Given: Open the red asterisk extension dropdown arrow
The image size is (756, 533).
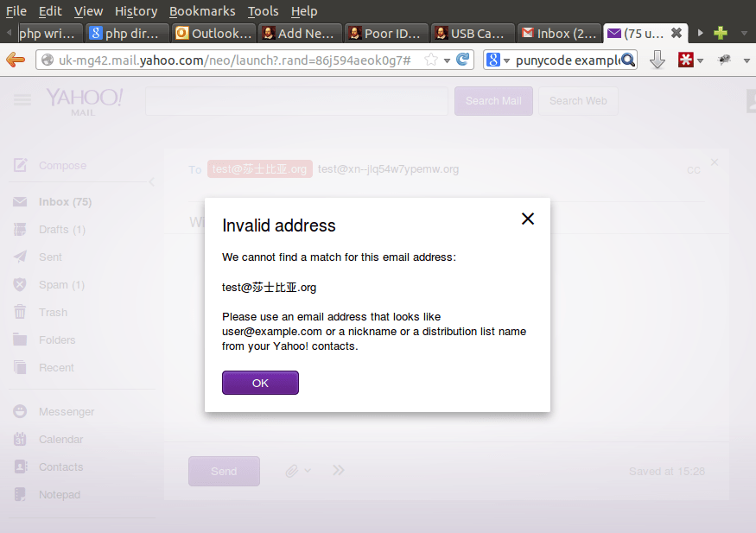Looking at the screenshot, I should click(x=700, y=60).
